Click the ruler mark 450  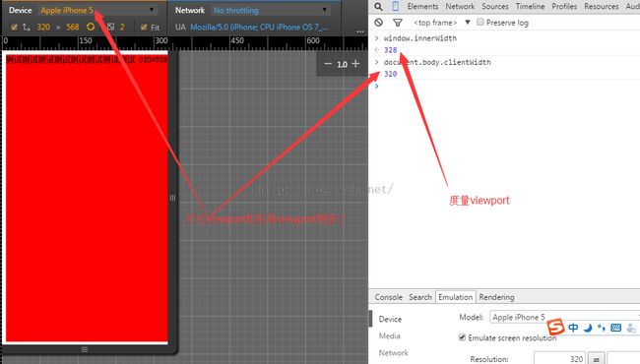(236, 40)
